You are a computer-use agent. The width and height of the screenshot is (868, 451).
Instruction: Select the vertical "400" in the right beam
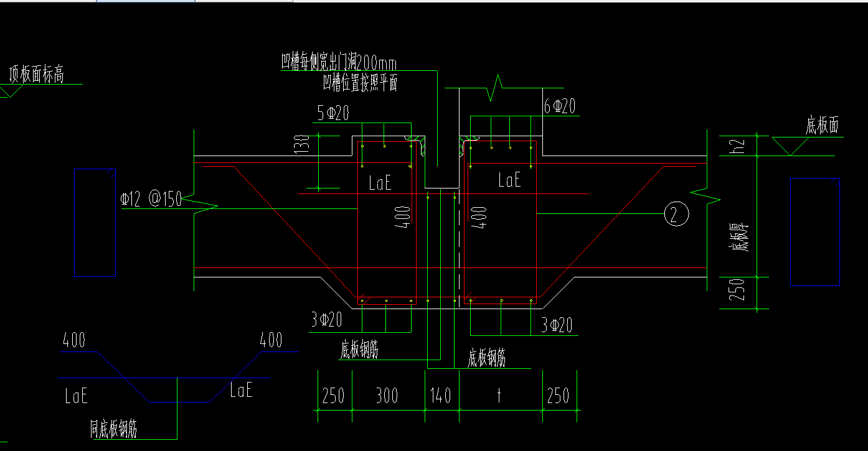(x=479, y=218)
